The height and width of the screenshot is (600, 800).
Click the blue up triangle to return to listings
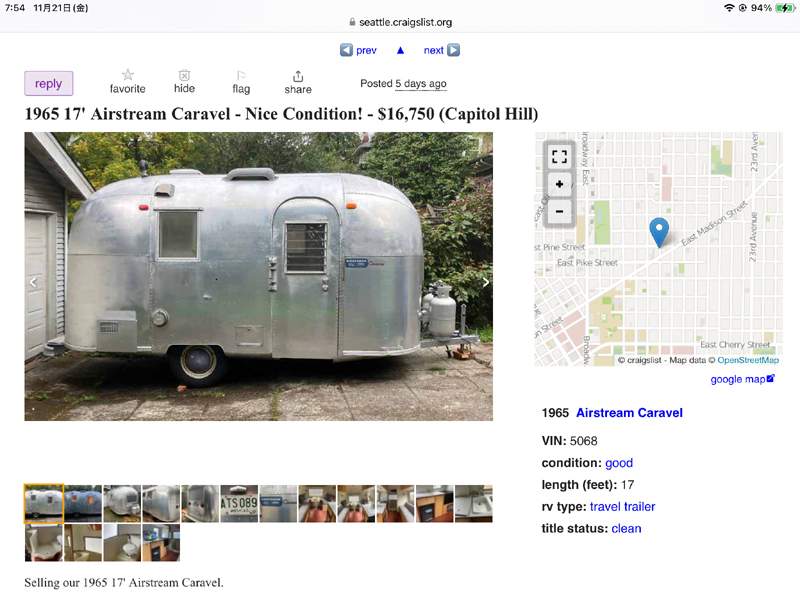(401, 50)
